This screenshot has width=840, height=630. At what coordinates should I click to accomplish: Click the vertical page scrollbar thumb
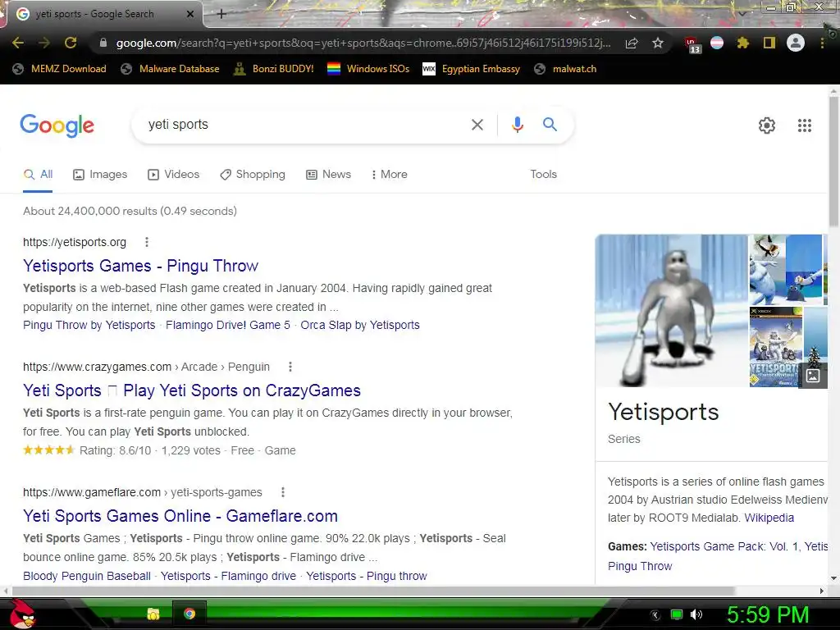833,161
